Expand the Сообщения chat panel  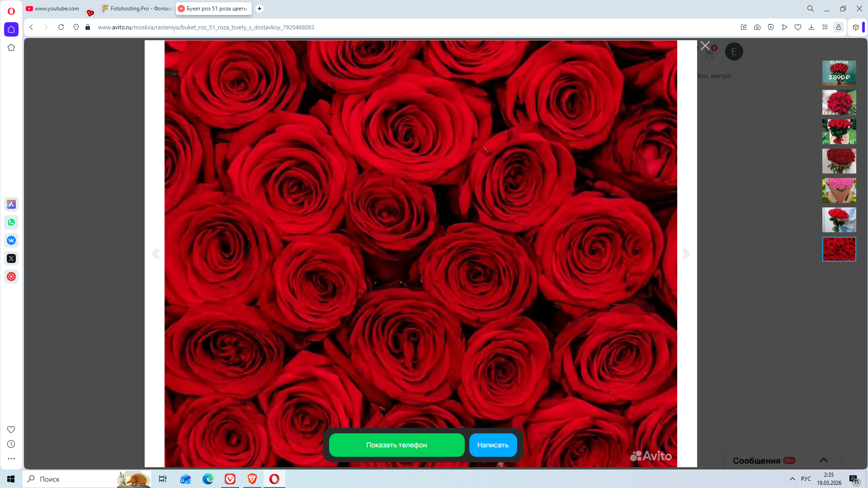click(x=823, y=460)
